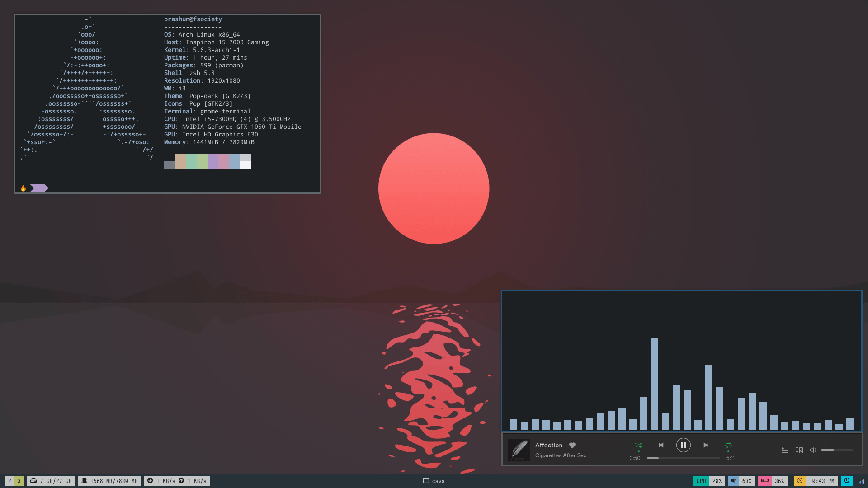Click the pink battery indicator in bar
Screen dimensions: 868x488
pos(765,481)
